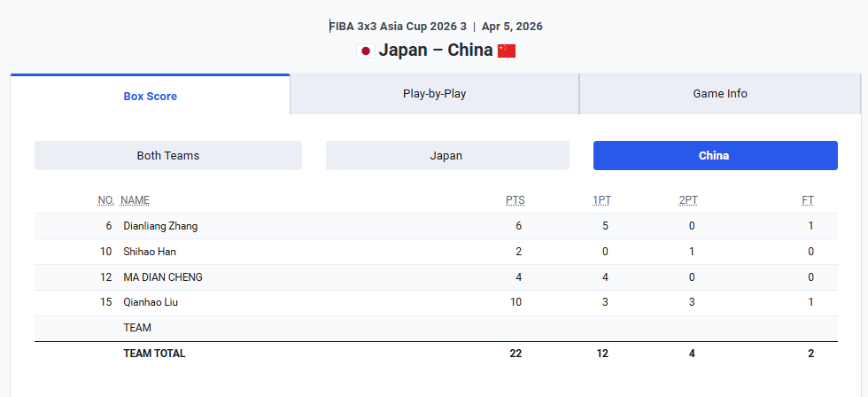Screen dimensions: 868x397
Task: Open the Play-by-Play tab
Action: click(434, 94)
